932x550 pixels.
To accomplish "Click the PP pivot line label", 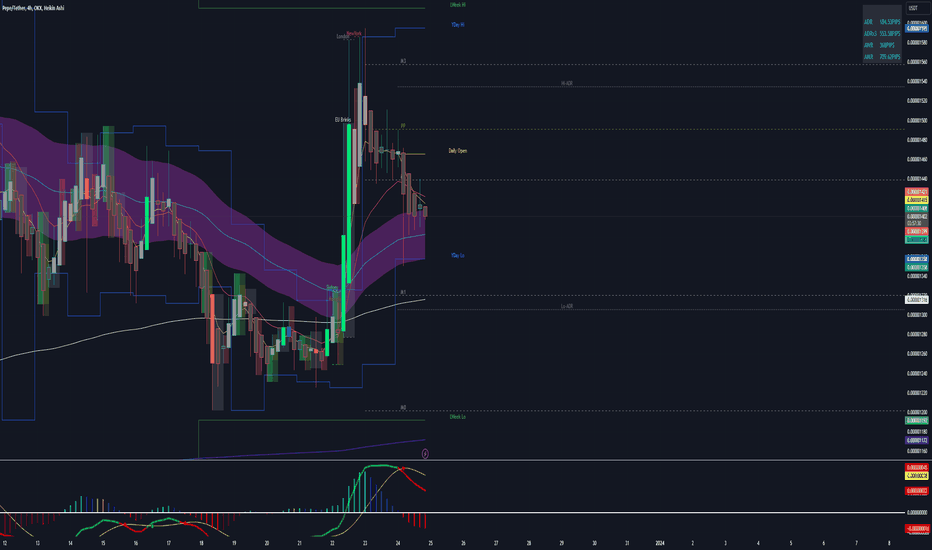I will click(x=403, y=126).
